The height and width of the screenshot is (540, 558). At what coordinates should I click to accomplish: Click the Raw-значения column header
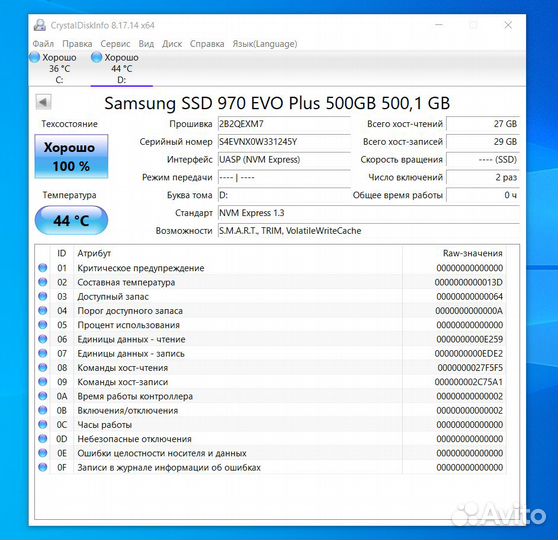click(x=454, y=253)
